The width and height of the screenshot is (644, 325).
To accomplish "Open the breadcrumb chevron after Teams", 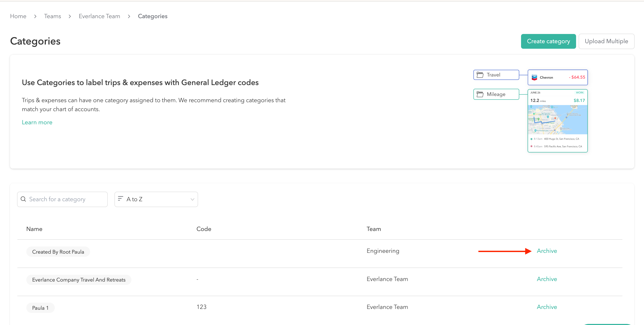I will tap(70, 16).
